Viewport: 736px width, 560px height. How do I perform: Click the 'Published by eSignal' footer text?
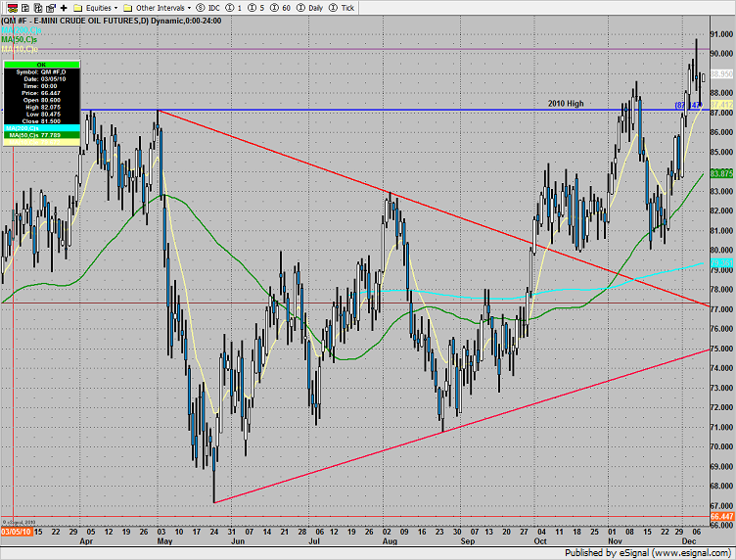(x=647, y=553)
